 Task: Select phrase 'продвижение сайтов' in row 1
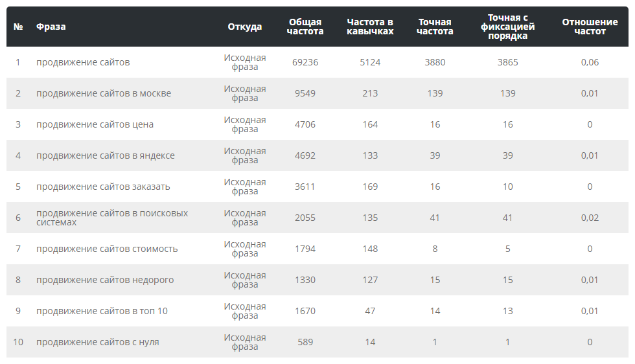[x=83, y=62]
